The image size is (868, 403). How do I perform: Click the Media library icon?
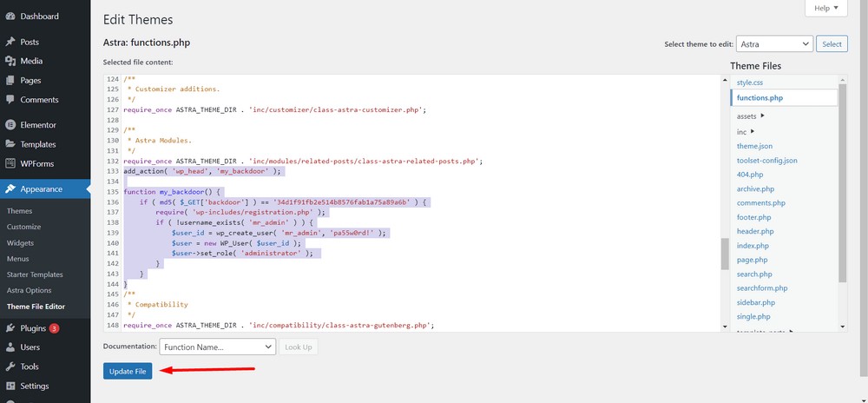10,62
